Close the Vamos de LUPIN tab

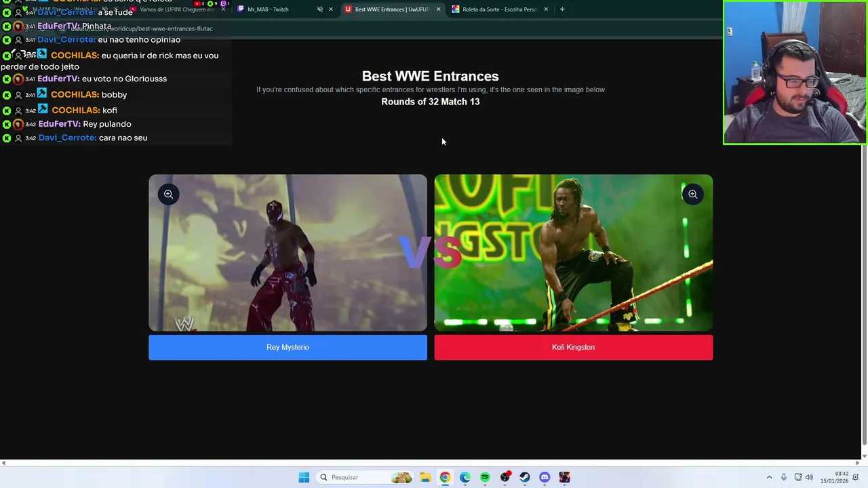point(223,9)
